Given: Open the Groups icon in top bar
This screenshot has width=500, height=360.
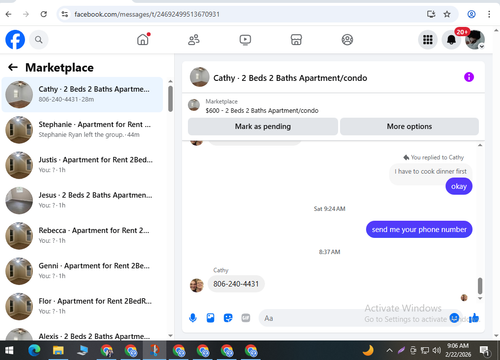Looking at the screenshot, I should 347,40.
